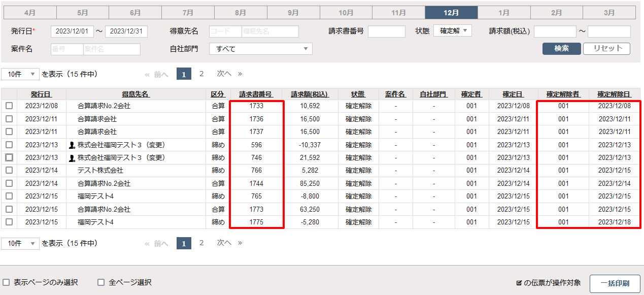Tick checkbox for invoice 1733 row

[x=9, y=106]
